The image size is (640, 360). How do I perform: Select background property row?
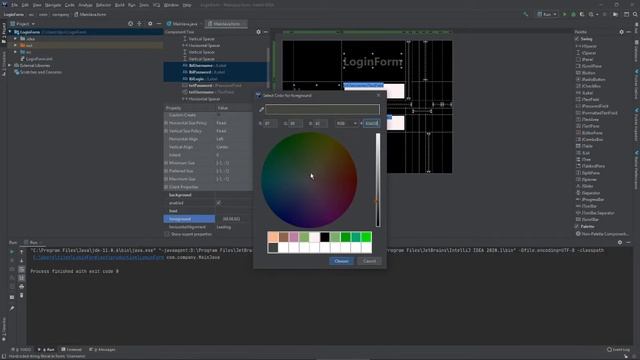(208, 195)
